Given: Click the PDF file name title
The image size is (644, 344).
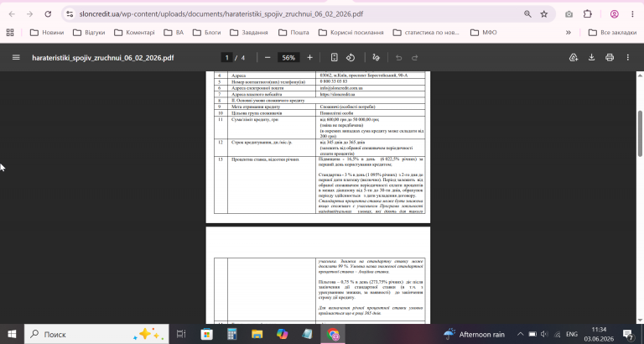Looking at the screenshot, I should coord(102,58).
